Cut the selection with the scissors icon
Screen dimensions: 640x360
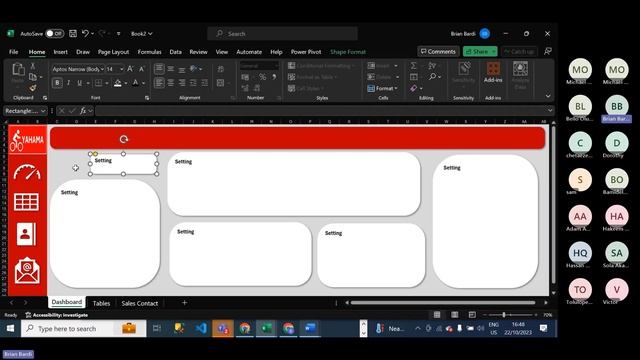point(33,66)
